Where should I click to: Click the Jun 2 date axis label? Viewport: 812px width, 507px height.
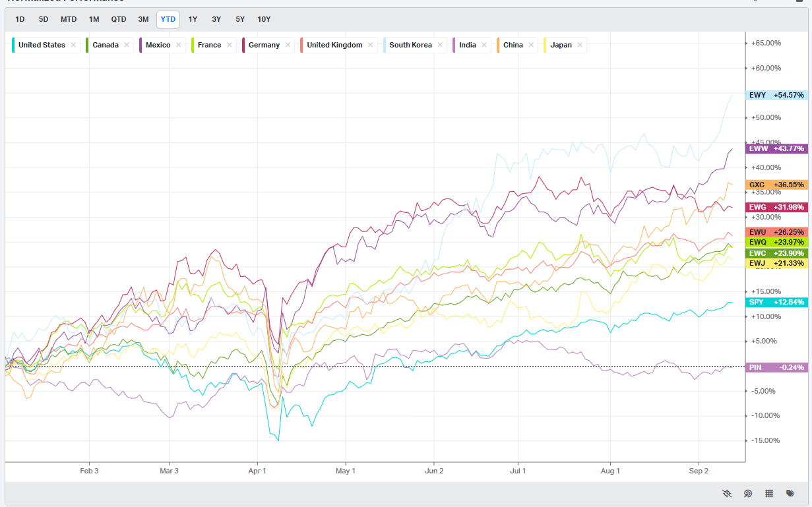(x=434, y=471)
